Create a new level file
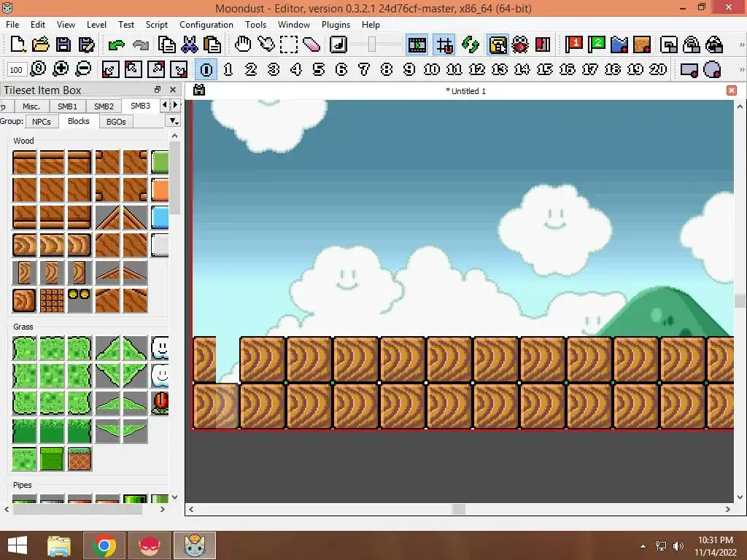 (x=18, y=44)
